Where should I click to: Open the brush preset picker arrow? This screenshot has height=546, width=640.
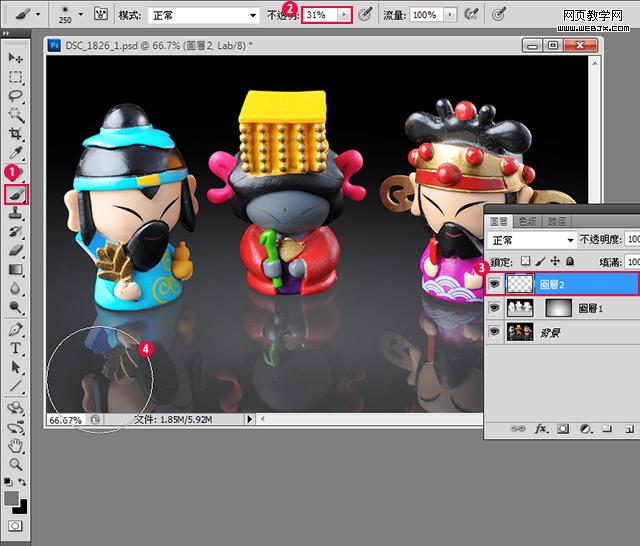tap(80, 14)
